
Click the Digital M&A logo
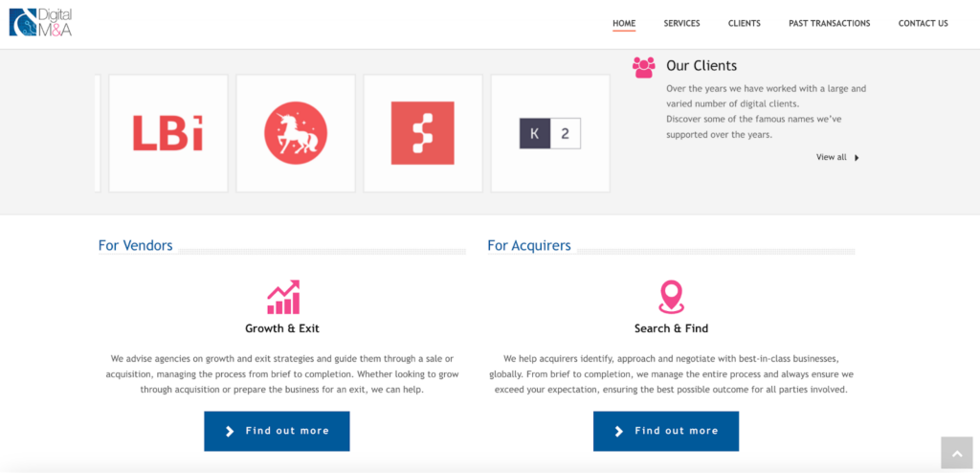point(40,23)
